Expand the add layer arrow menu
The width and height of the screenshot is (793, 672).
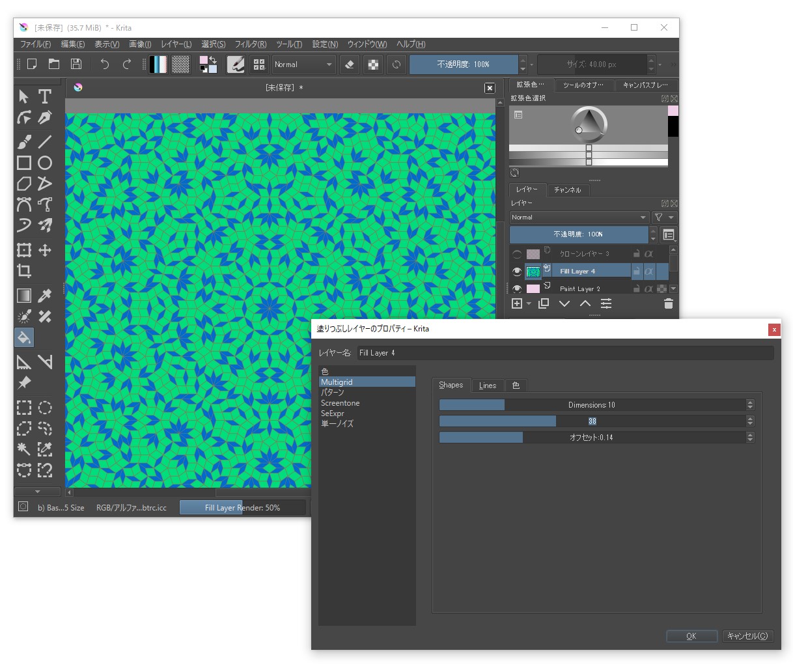click(529, 303)
